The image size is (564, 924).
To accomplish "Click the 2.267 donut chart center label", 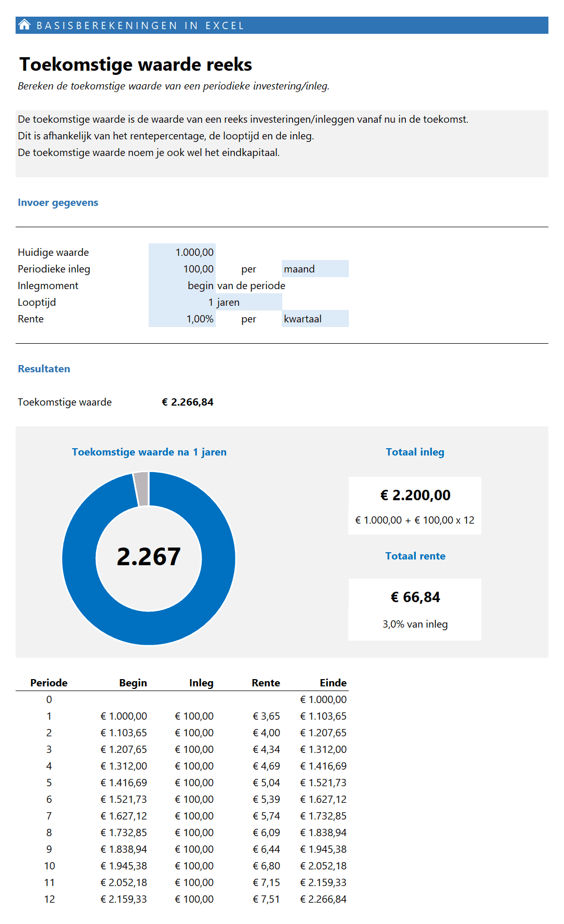I will pyautogui.click(x=149, y=557).
